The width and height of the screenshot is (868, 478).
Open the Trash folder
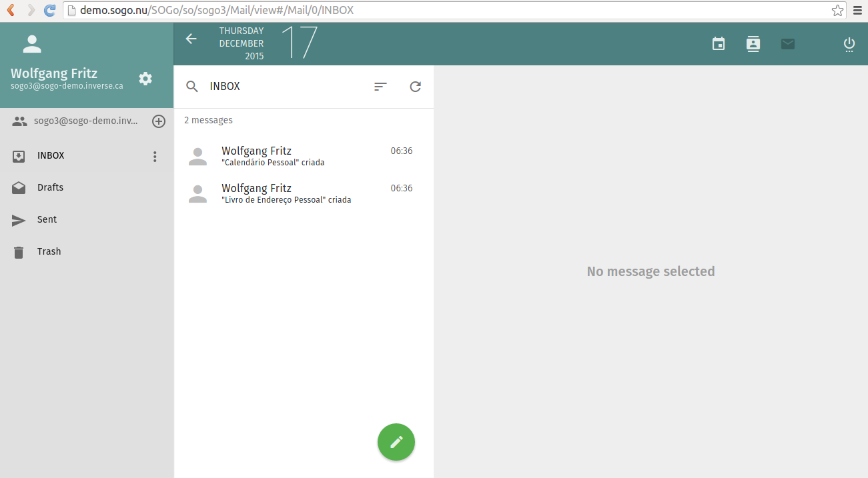pyautogui.click(x=49, y=252)
